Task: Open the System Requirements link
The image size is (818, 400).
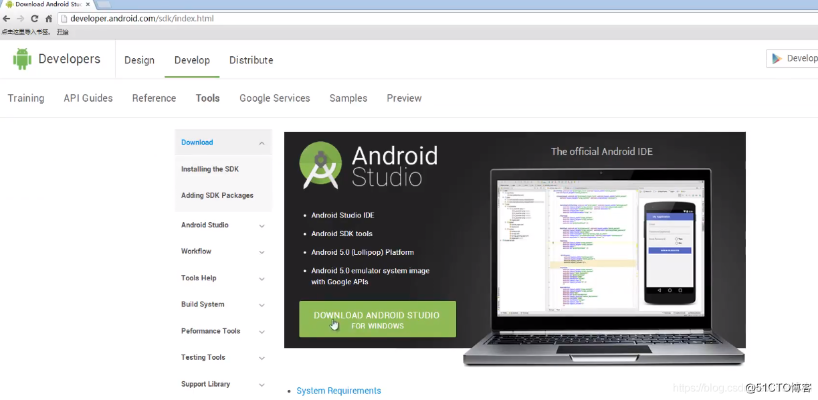Action: pyautogui.click(x=339, y=391)
